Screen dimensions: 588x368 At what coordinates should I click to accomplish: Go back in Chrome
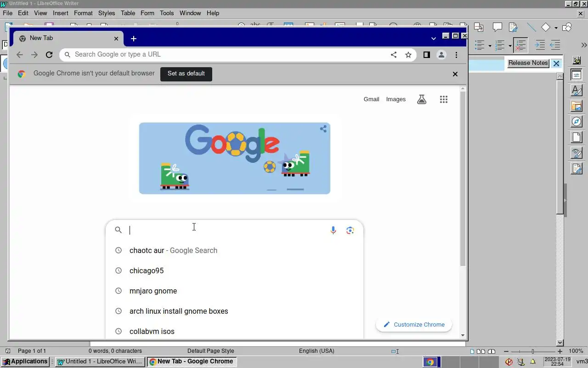coord(19,55)
